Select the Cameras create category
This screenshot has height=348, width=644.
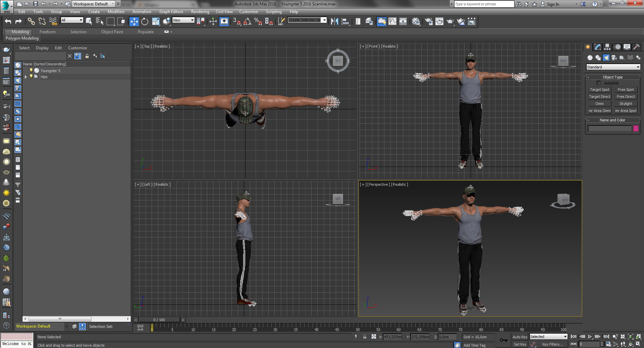(614, 58)
